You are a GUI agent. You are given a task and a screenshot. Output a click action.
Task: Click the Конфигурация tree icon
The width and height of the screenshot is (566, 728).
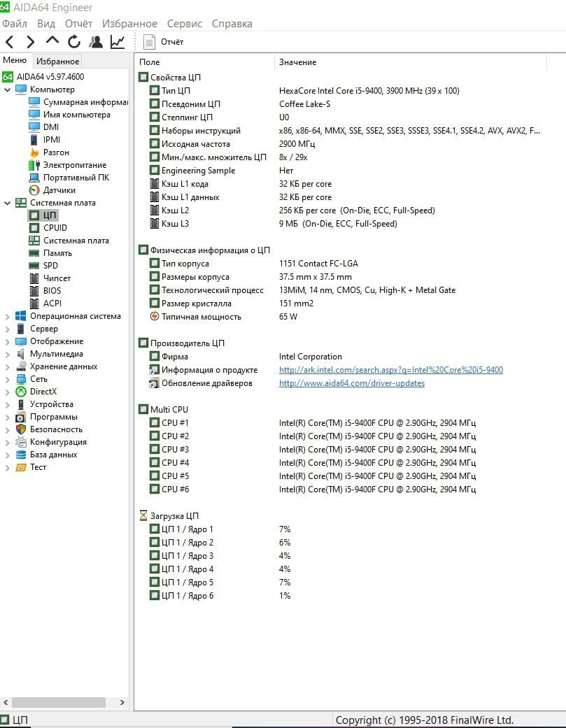click(x=21, y=442)
